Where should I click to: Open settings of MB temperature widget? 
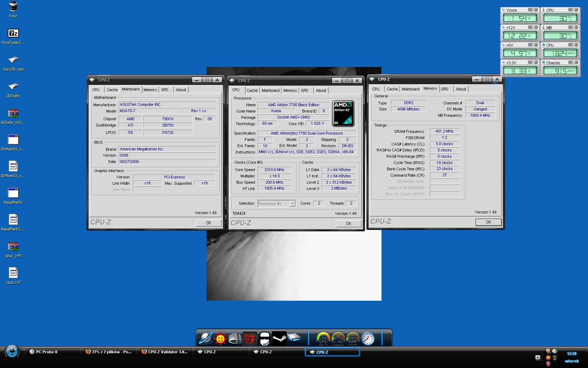pos(571,27)
